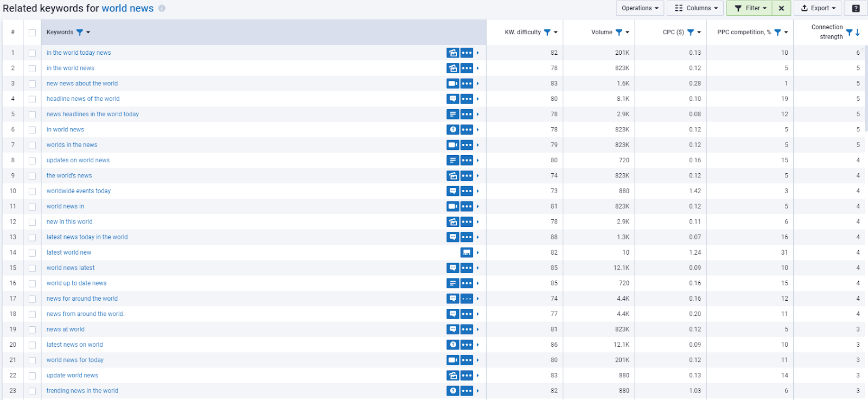Check the box for 'news for around the world'

[x=33, y=299]
